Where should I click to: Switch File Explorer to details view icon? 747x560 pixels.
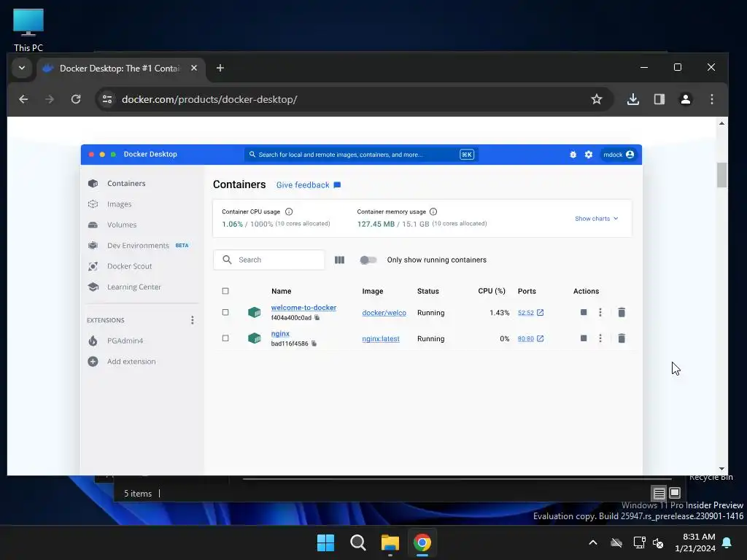[659, 493]
